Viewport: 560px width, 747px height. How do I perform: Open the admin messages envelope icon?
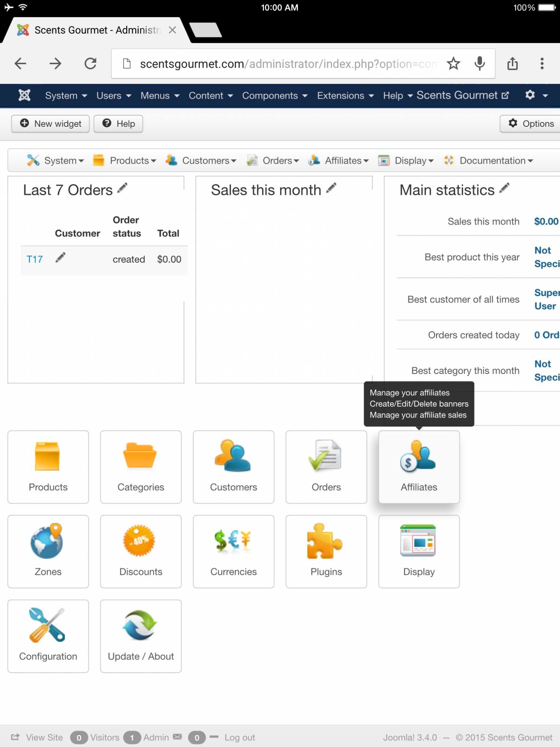[177, 737]
